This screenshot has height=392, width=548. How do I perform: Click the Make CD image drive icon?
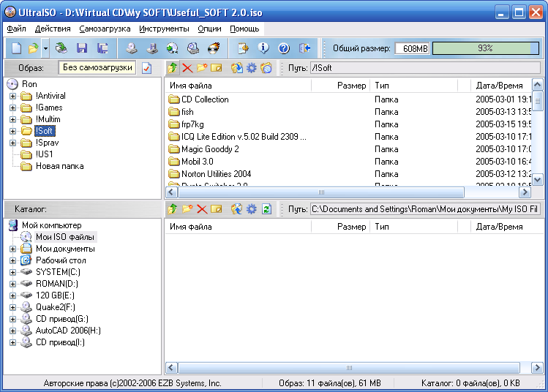[x=132, y=48]
